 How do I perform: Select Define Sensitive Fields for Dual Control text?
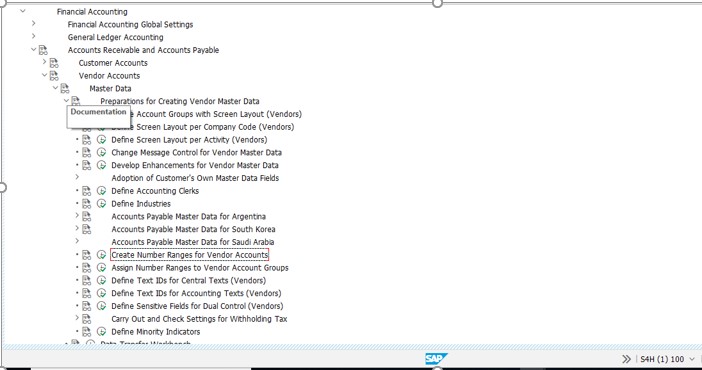197,306
